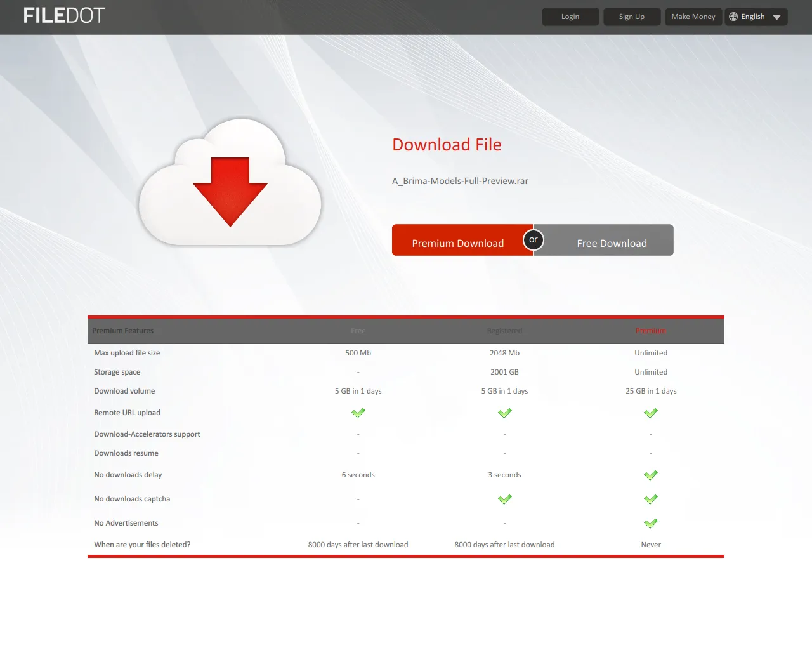
Task: Expand the Premium Features header row
Action: click(x=122, y=330)
